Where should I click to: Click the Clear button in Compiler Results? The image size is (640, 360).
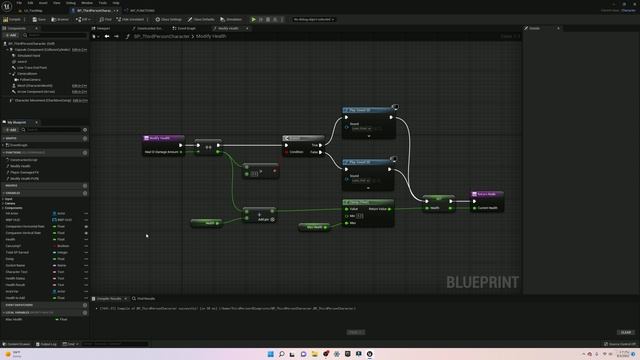tap(626, 332)
